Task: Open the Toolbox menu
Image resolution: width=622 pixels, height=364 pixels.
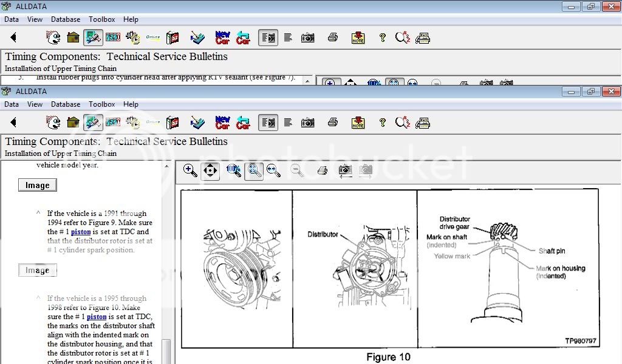Action: click(101, 104)
